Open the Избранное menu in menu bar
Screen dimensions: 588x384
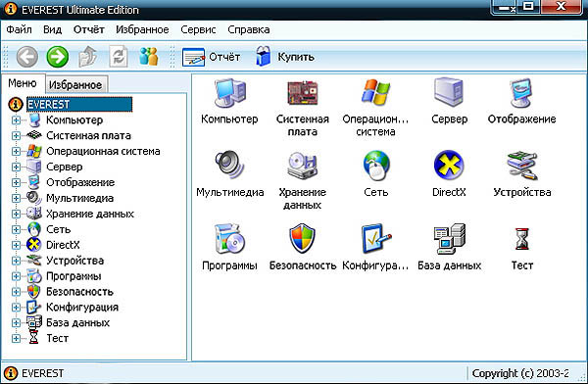[x=142, y=29]
